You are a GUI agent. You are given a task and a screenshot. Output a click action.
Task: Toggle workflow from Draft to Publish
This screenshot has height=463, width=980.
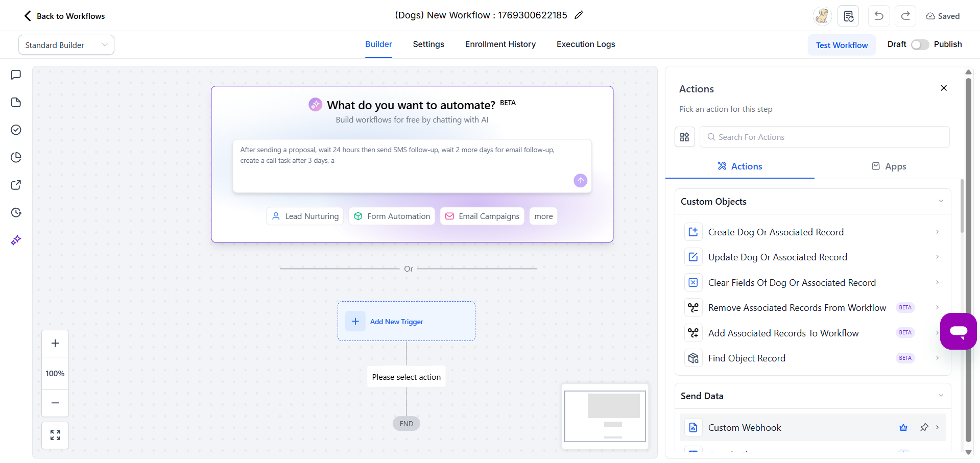coord(919,44)
